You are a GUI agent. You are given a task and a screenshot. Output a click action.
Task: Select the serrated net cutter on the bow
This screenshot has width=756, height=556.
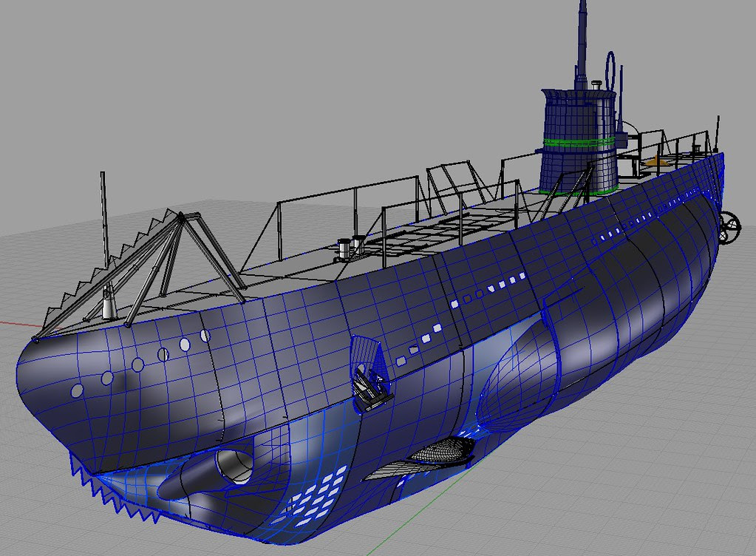111,272
